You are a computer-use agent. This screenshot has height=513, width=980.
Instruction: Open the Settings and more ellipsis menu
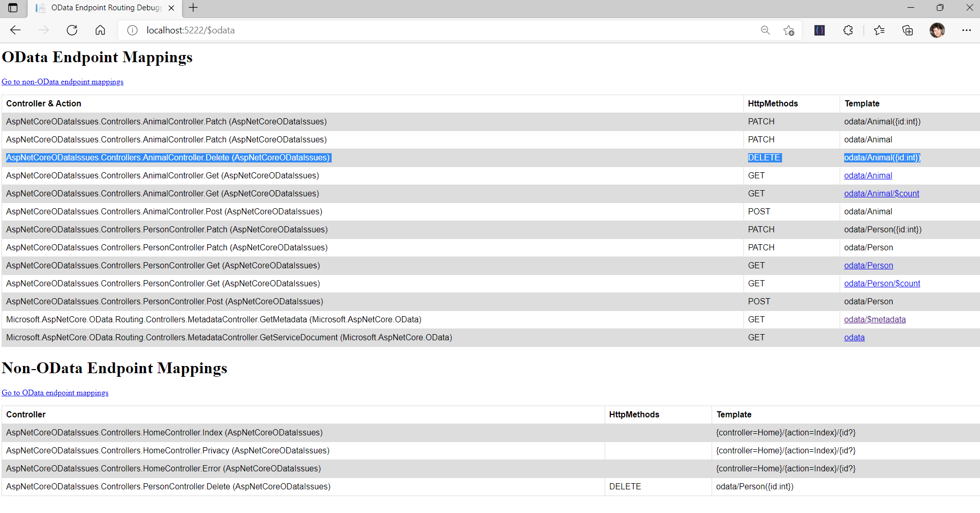(967, 30)
